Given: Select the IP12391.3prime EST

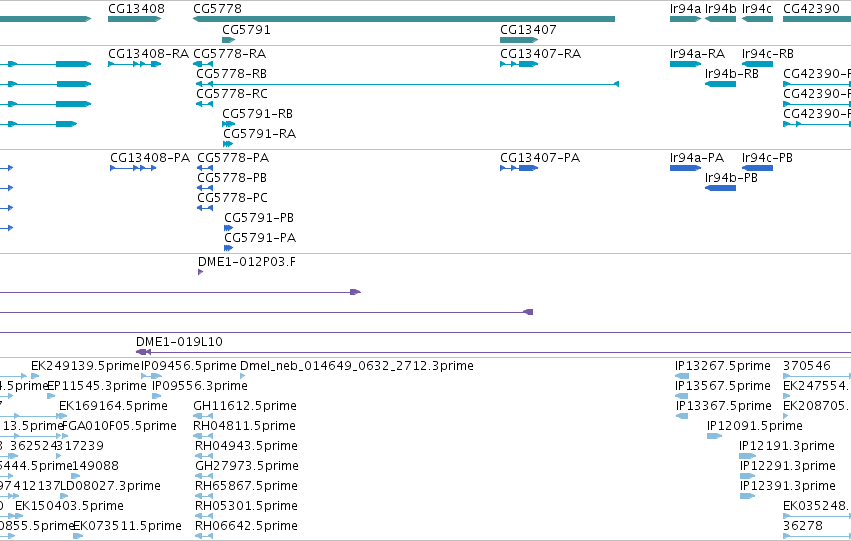Looking at the screenshot, I should click(x=747, y=497).
